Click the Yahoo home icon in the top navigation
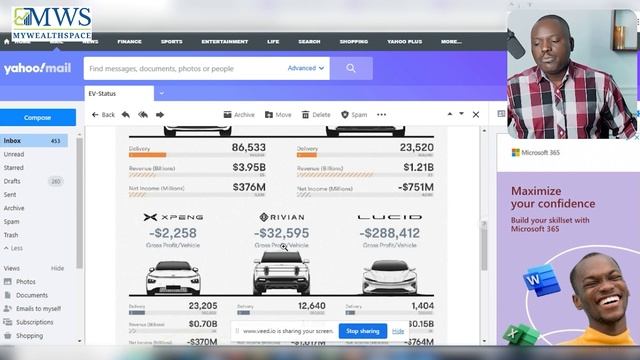 [7, 42]
